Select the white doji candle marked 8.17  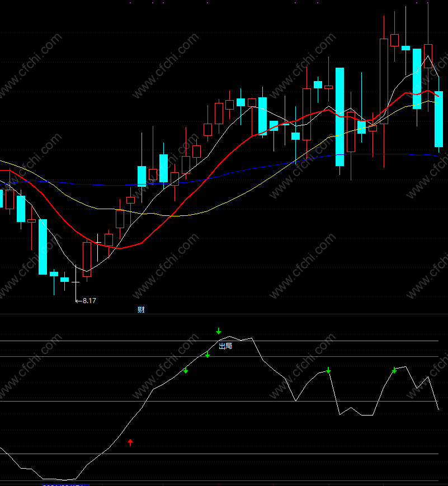pyautogui.click(x=76, y=282)
